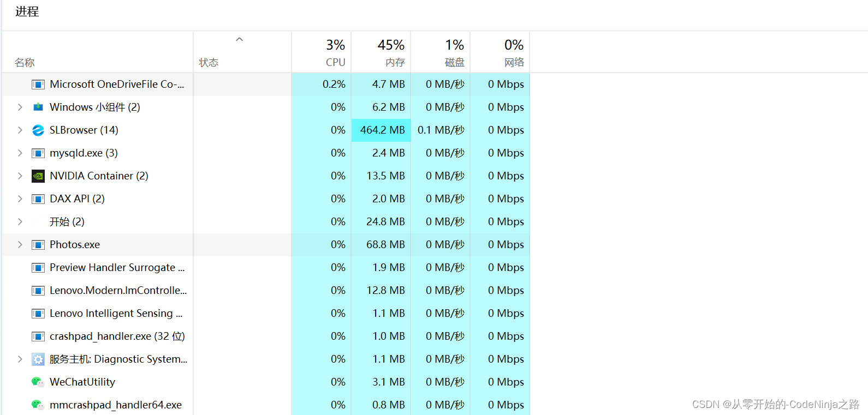Expand the 开始 (2) group
This screenshot has width=868, height=415.
click(20, 222)
